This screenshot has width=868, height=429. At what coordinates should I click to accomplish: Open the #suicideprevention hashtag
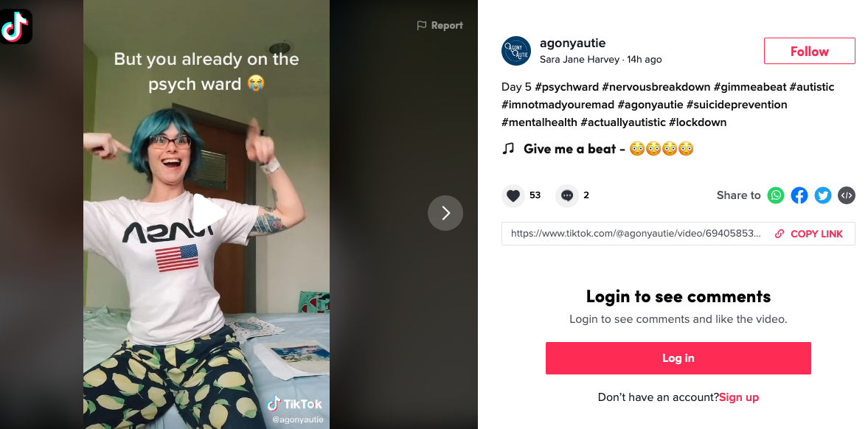[x=736, y=105]
